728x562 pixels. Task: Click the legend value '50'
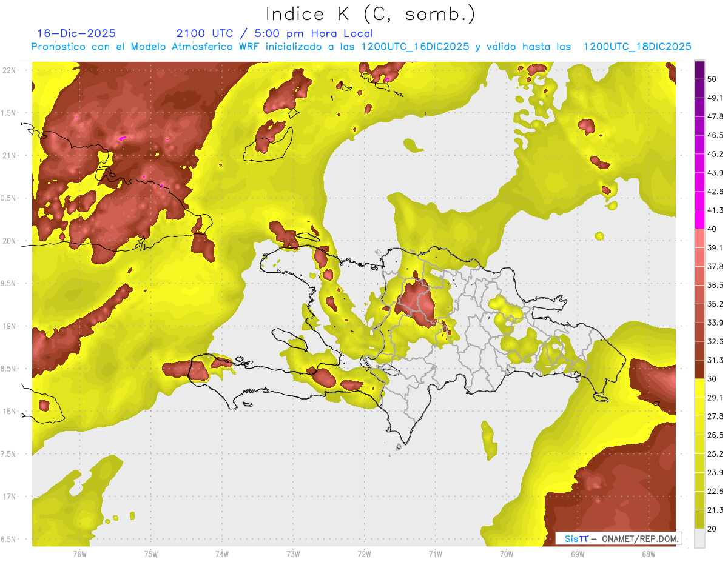(x=713, y=79)
